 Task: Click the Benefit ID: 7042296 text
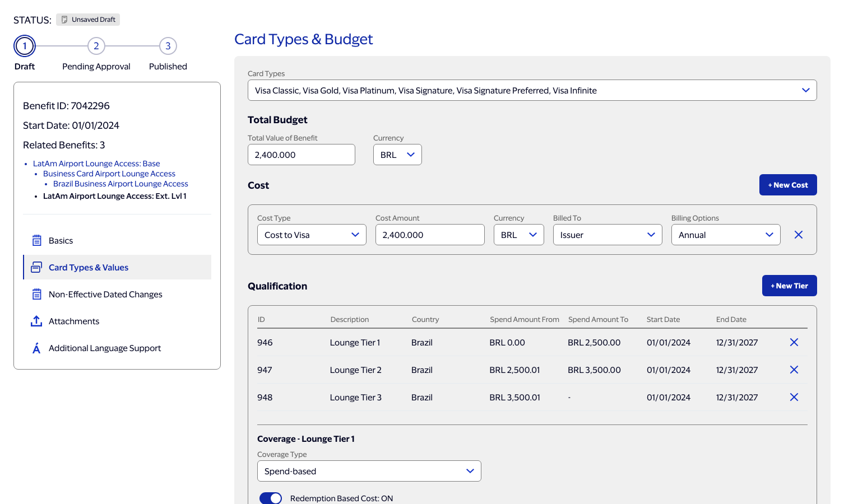point(66,106)
